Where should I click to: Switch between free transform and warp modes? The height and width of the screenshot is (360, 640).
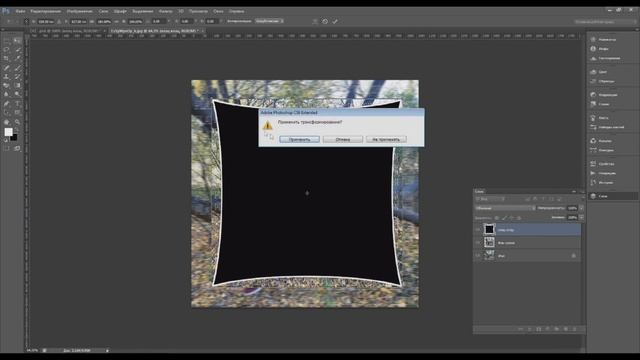tap(315, 21)
